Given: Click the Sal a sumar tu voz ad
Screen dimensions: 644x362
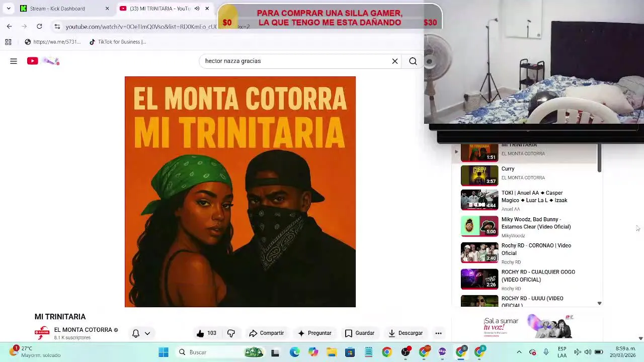Looking at the screenshot, I should tap(528, 327).
